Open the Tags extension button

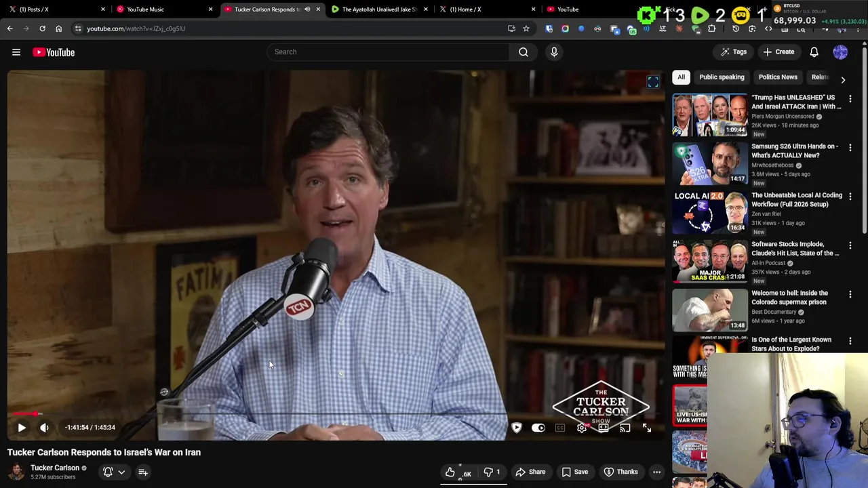click(x=734, y=52)
